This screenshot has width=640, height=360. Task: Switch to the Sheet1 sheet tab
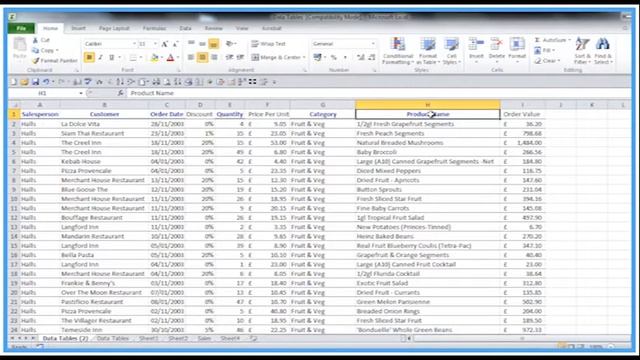(x=149, y=338)
